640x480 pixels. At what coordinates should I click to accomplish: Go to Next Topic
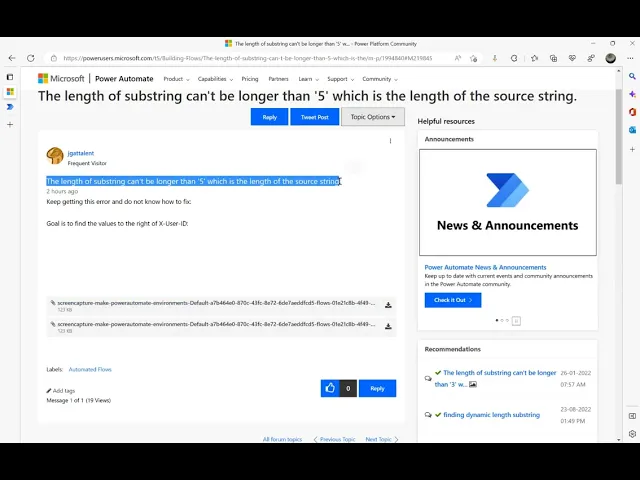point(382,439)
